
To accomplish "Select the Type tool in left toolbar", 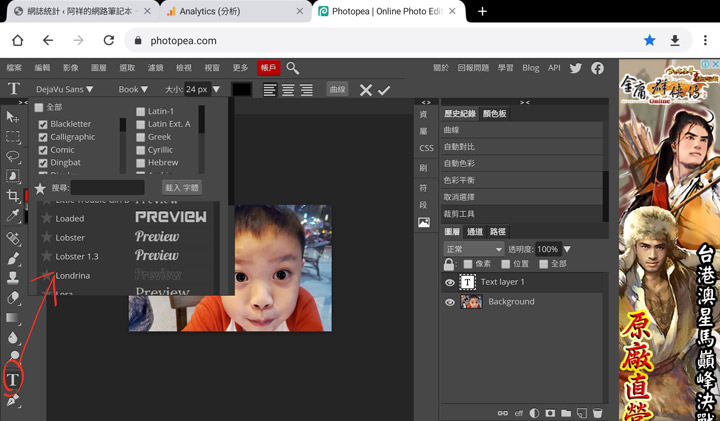I will coord(13,379).
